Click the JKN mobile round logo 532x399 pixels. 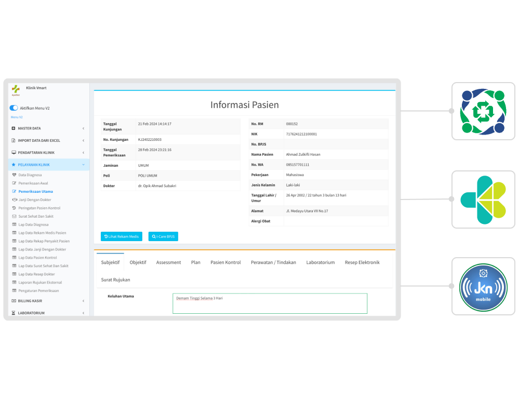point(483,286)
